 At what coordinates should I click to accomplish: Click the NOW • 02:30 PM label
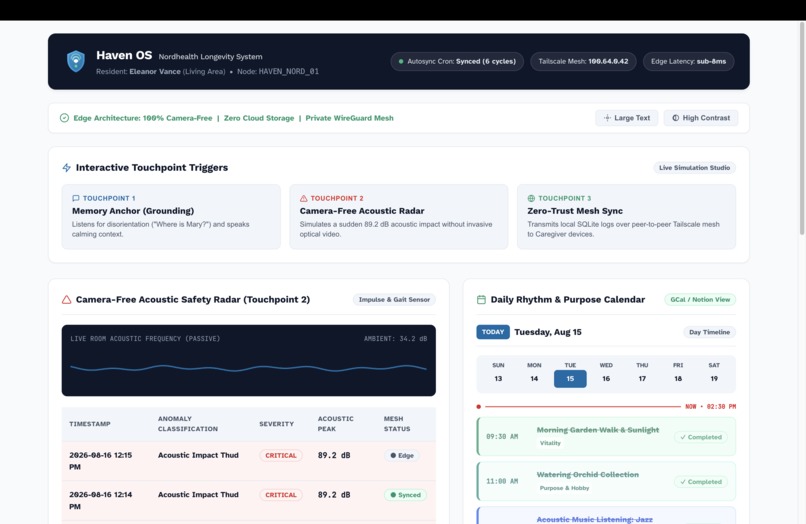(710, 406)
